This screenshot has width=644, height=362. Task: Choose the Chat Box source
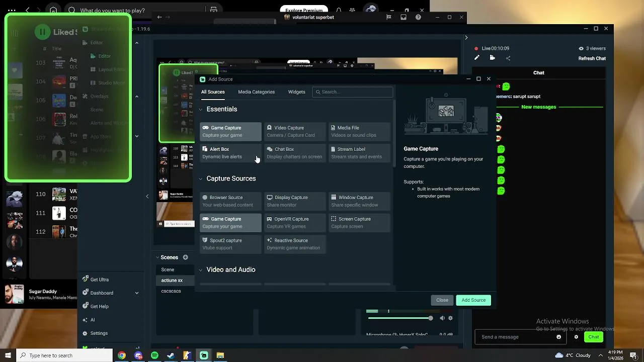point(295,153)
